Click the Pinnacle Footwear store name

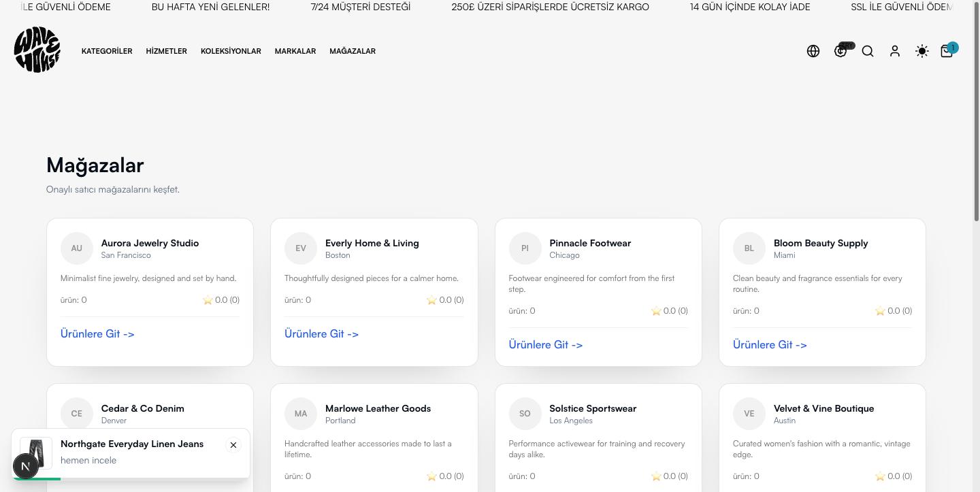coord(590,243)
